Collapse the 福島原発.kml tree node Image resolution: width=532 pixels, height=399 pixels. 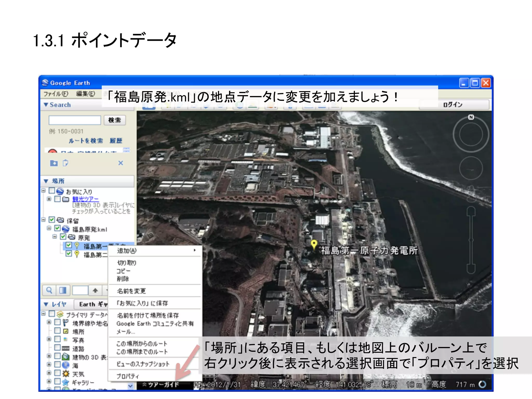49,228
